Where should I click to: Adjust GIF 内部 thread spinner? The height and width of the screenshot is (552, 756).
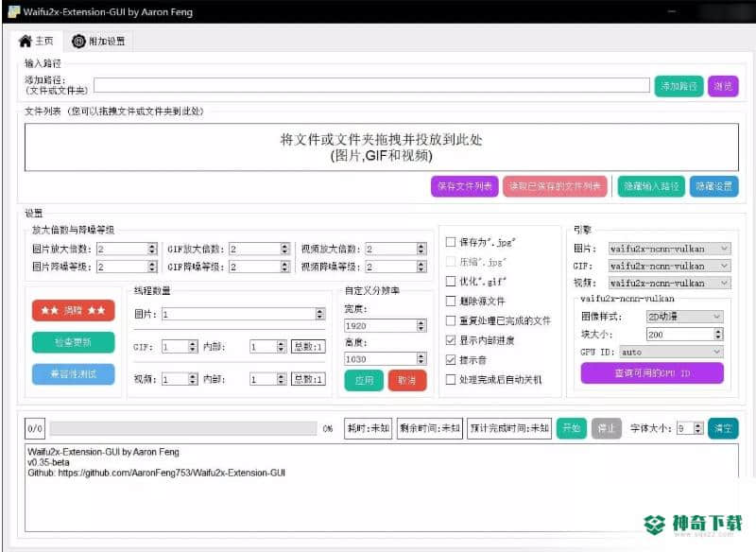coord(268,347)
